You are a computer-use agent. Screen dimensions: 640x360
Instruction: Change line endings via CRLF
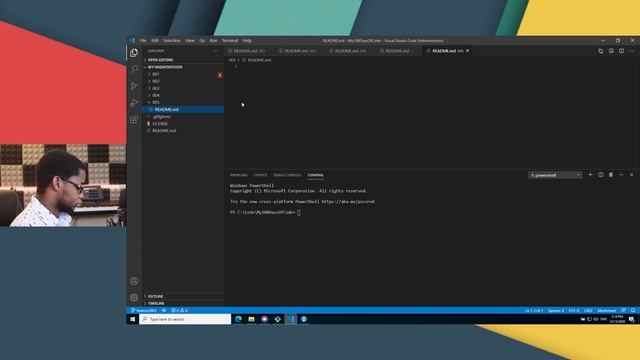click(588, 311)
